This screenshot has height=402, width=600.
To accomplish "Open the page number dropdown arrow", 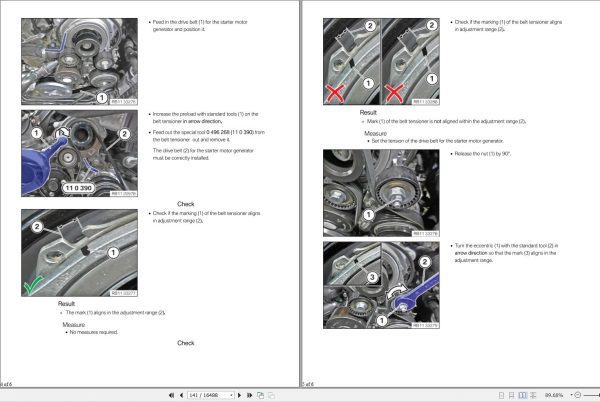I will pyautogui.click(x=232, y=395).
